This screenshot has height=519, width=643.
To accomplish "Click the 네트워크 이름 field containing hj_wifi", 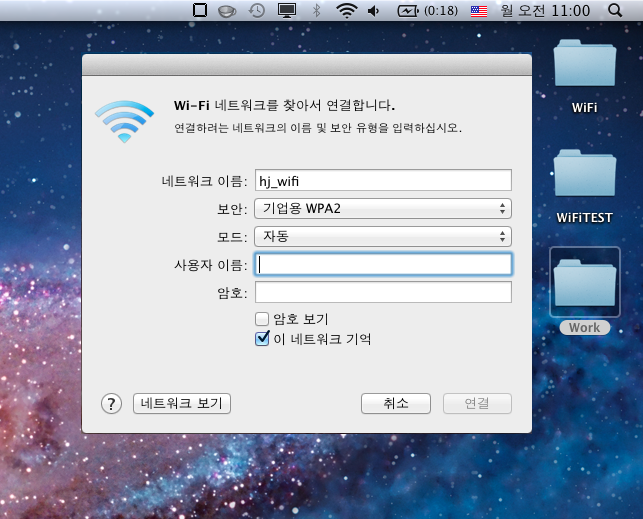I will (x=383, y=180).
